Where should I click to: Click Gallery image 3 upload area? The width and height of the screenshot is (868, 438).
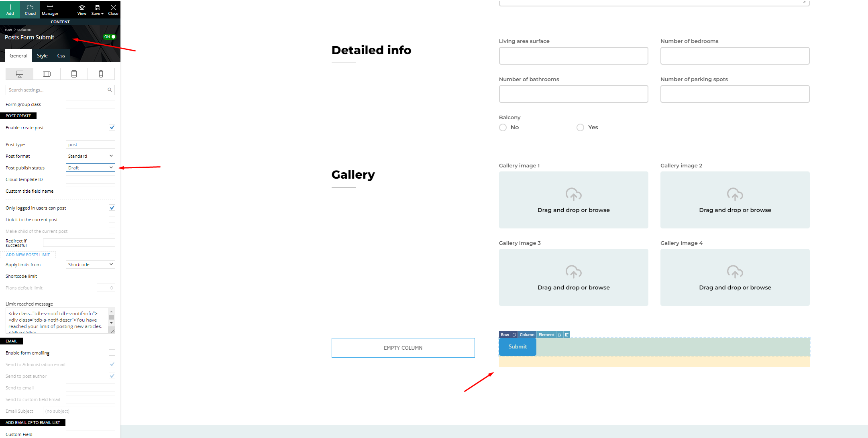click(573, 277)
